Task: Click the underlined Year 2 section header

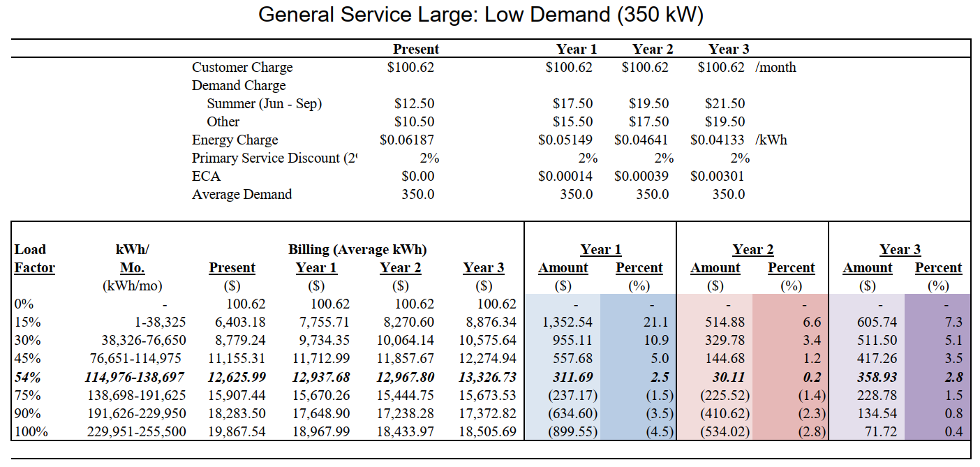Action: 752,249
